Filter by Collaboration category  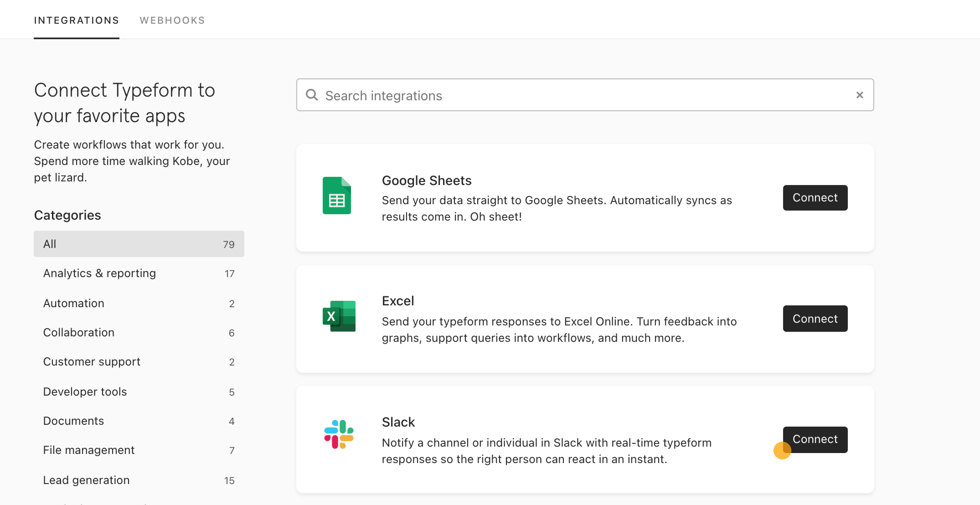(x=139, y=333)
